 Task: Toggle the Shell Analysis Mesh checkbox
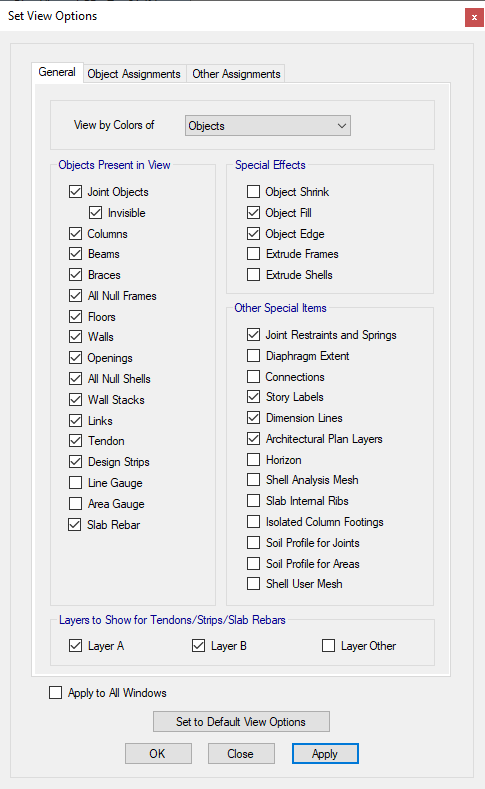coord(254,480)
